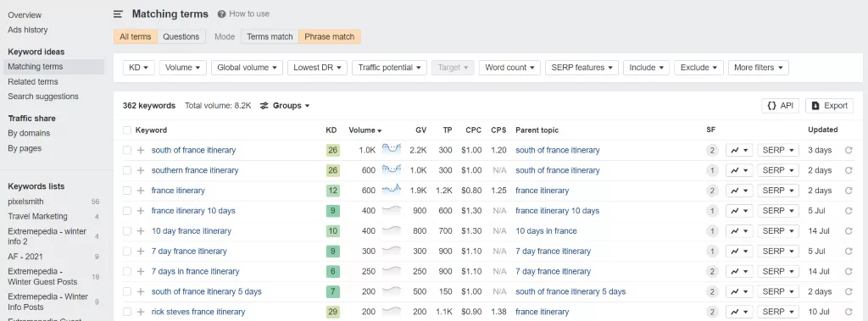Open the KD filter dropdown
The width and height of the screenshot is (868, 321).
tap(138, 68)
